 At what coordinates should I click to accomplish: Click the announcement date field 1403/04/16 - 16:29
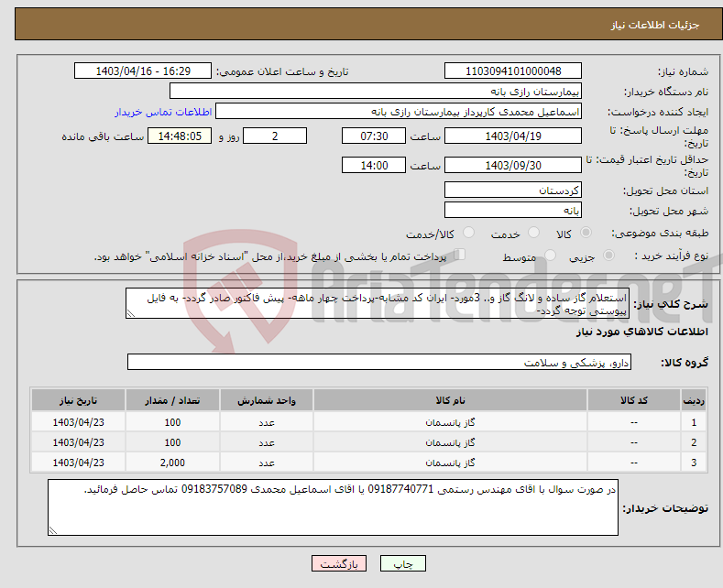pyautogui.click(x=142, y=71)
